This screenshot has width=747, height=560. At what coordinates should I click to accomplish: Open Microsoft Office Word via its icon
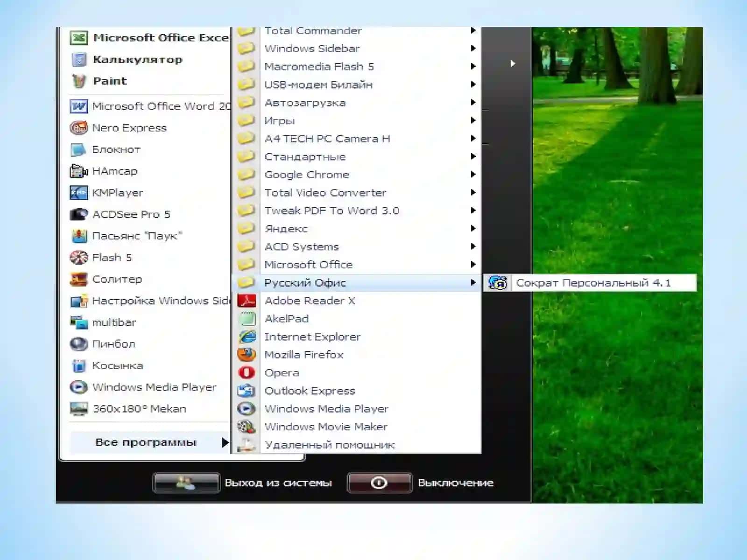pos(79,106)
